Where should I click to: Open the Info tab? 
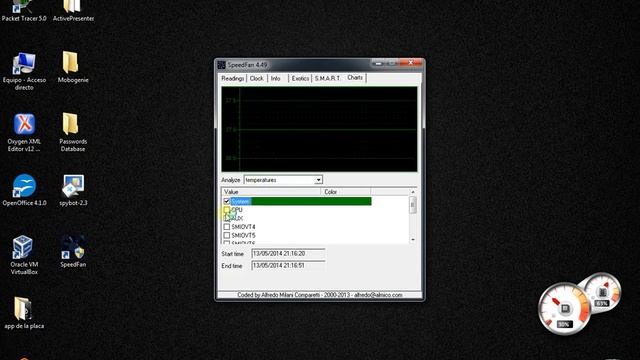[x=276, y=78]
